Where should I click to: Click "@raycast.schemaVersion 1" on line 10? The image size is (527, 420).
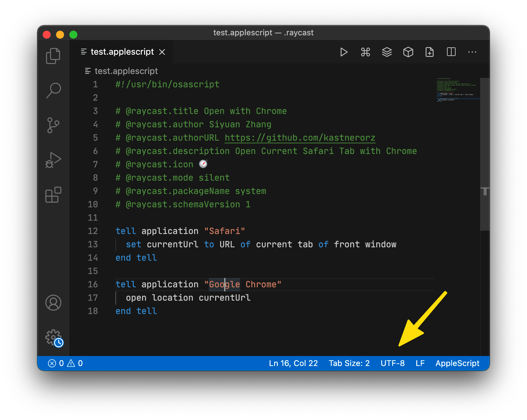188,204
